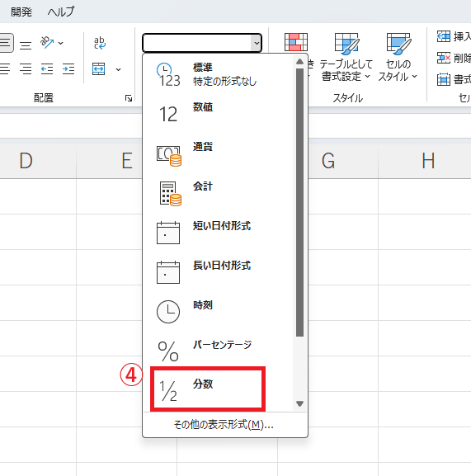This screenshot has width=471, height=476.
Task: Open その他の表示形式(M)... dialog
Action: [x=224, y=425]
